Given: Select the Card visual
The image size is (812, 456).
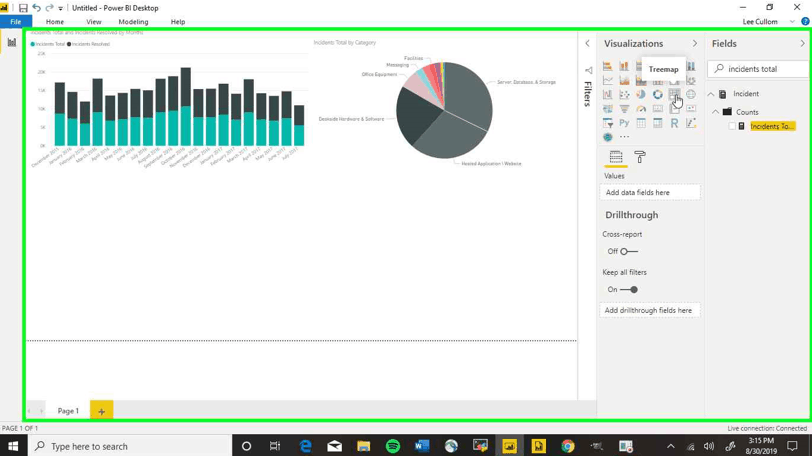Looking at the screenshot, I should tap(657, 109).
